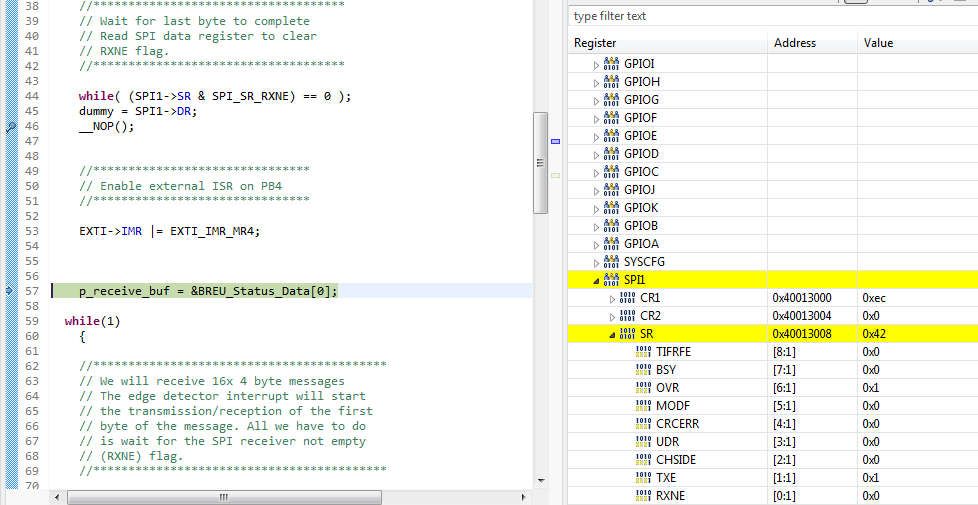
Task: Click the CR1 register icon
Action: click(x=627, y=298)
